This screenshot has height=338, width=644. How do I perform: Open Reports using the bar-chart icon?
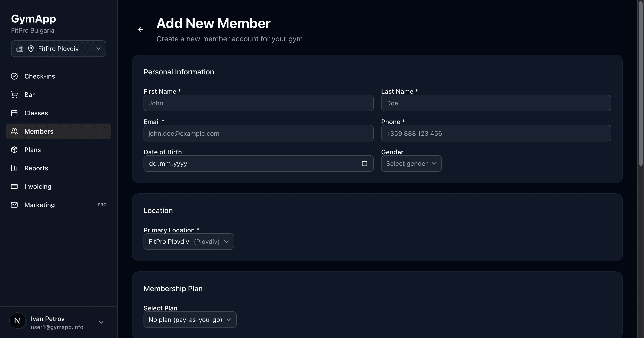tap(14, 168)
